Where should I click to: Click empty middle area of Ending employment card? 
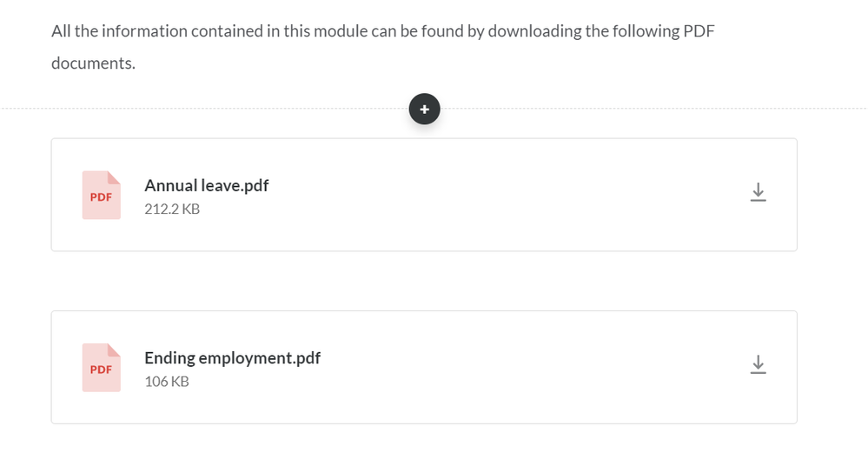click(521, 368)
